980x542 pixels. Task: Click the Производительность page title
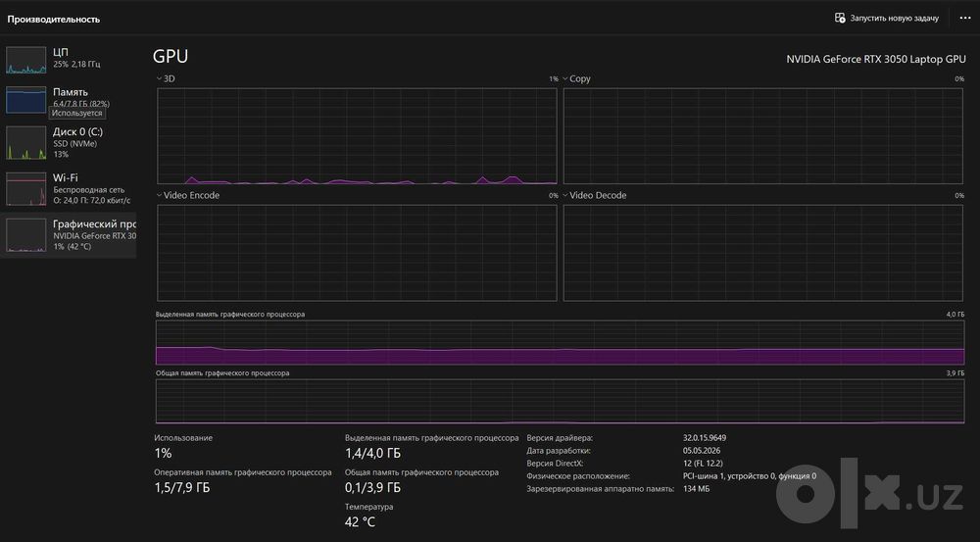tap(54, 20)
